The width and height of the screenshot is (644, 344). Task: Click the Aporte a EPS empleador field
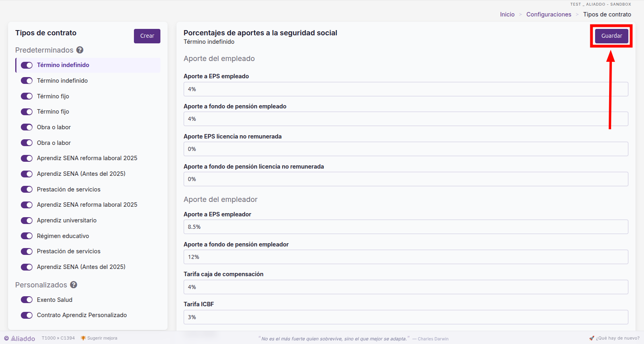click(406, 227)
